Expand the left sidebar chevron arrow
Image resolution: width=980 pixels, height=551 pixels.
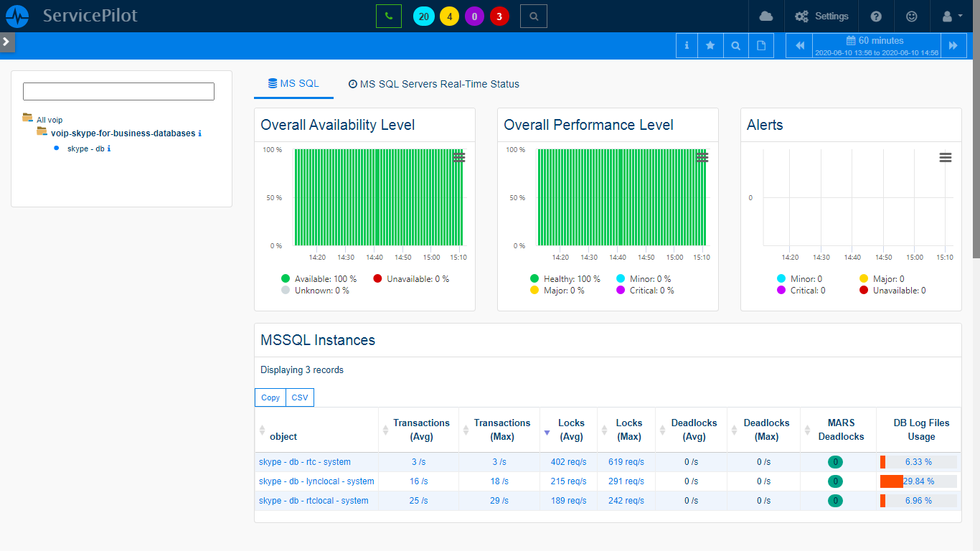6,42
